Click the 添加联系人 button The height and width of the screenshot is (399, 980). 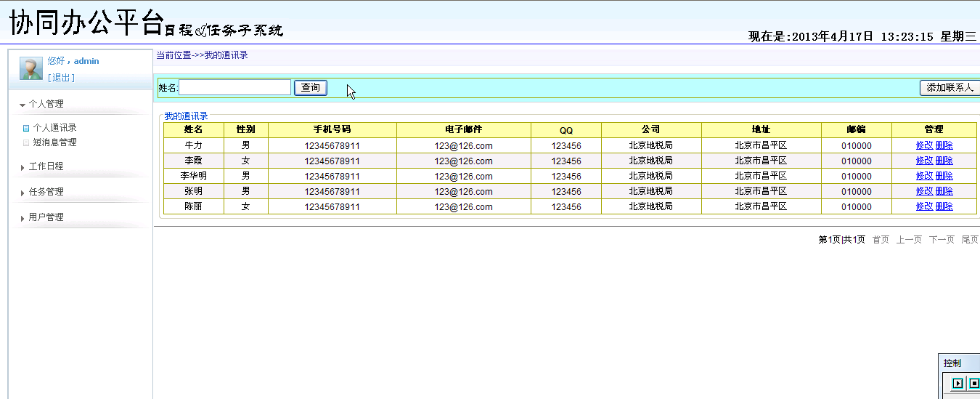tap(950, 88)
